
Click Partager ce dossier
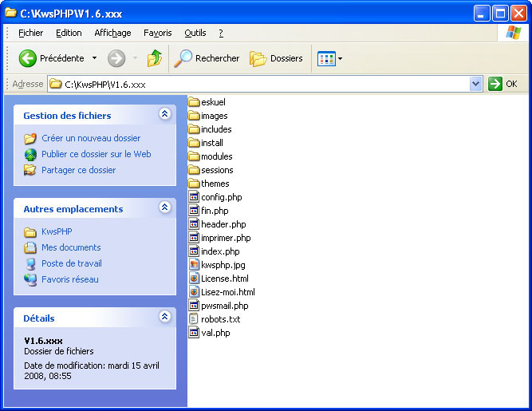[x=79, y=170]
